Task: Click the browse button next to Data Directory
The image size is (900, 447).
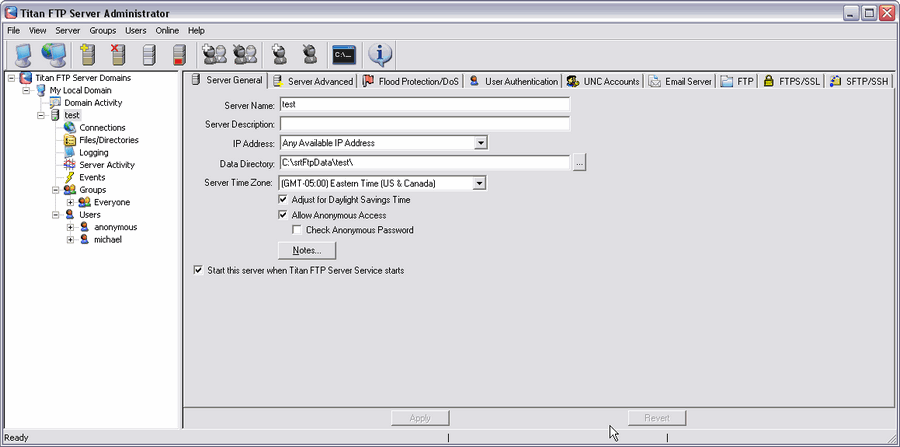Action: pyautogui.click(x=579, y=163)
